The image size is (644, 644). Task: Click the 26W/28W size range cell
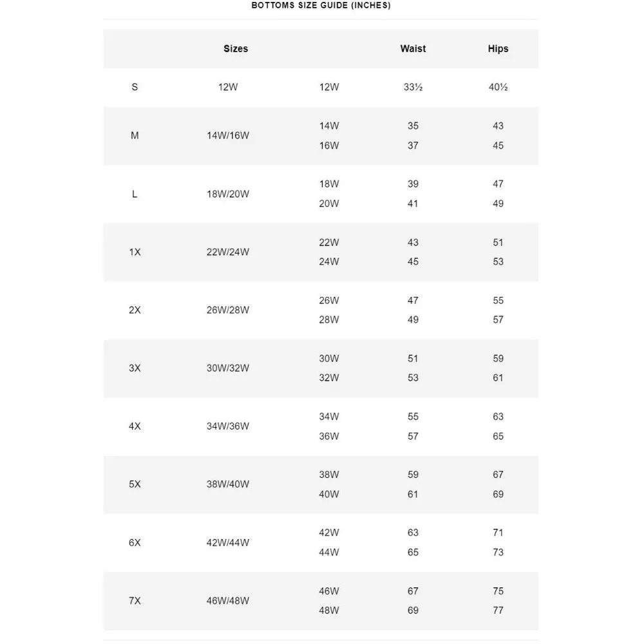(x=228, y=310)
